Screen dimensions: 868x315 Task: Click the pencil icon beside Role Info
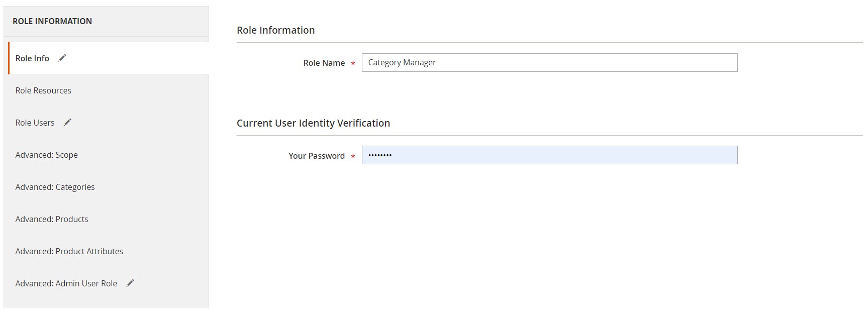coord(62,58)
